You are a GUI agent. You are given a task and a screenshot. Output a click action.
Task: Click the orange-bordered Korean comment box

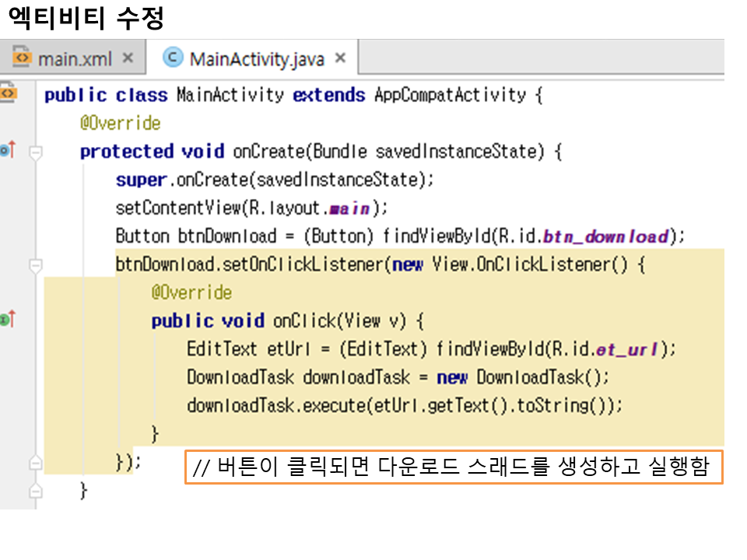tap(454, 467)
